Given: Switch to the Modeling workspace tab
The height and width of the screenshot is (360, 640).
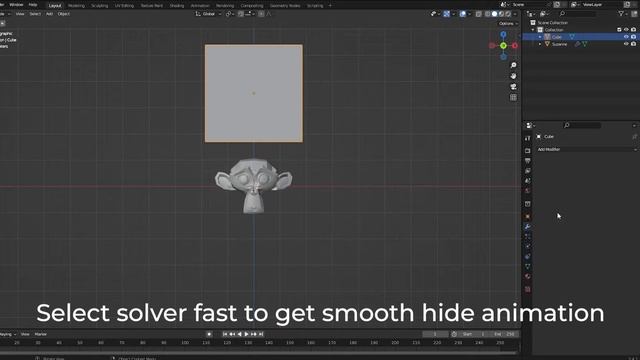Looking at the screenshot, I should pos(76,6).
